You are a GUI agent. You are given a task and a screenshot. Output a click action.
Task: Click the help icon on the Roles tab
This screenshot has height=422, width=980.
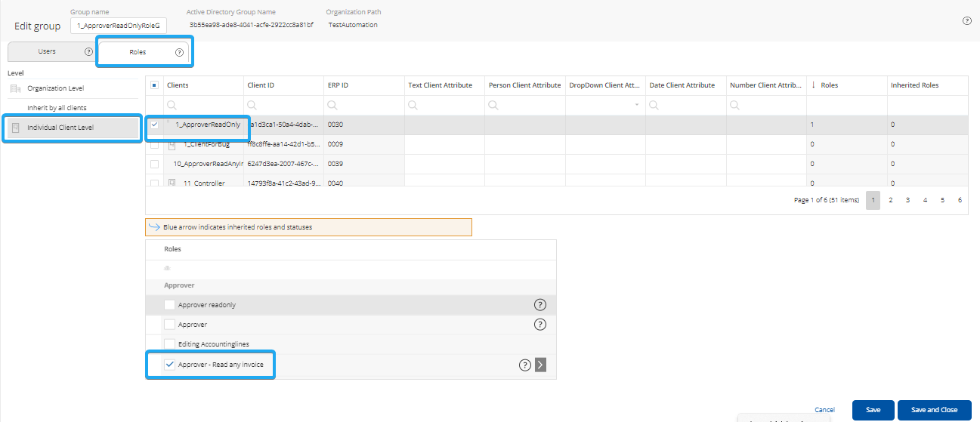click(x=179, y=53)
